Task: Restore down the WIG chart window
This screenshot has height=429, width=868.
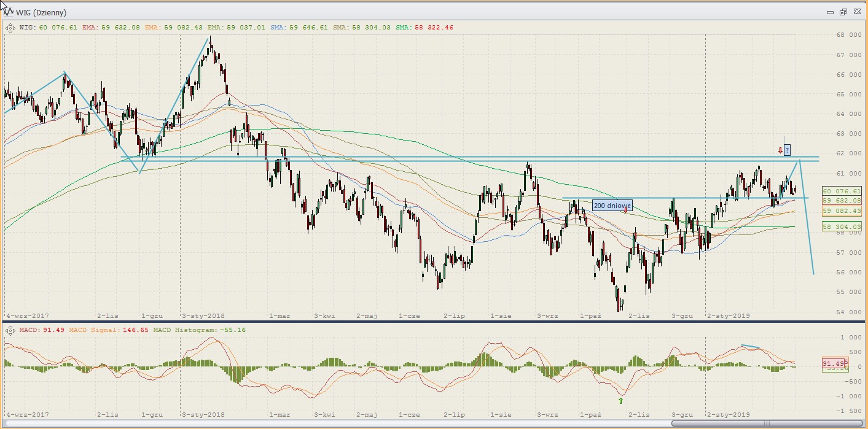Action: [x=843, y=12]
